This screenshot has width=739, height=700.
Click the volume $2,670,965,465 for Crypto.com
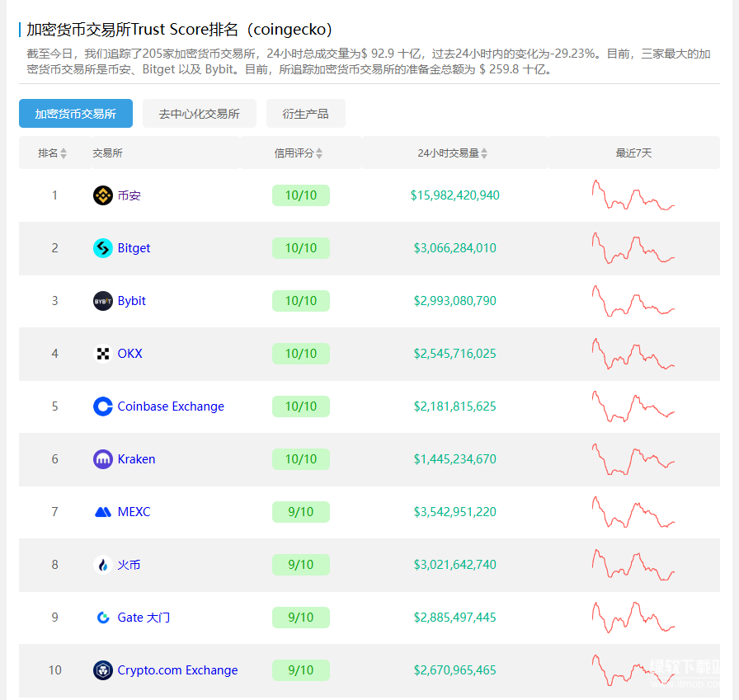(x=454, y=670)
